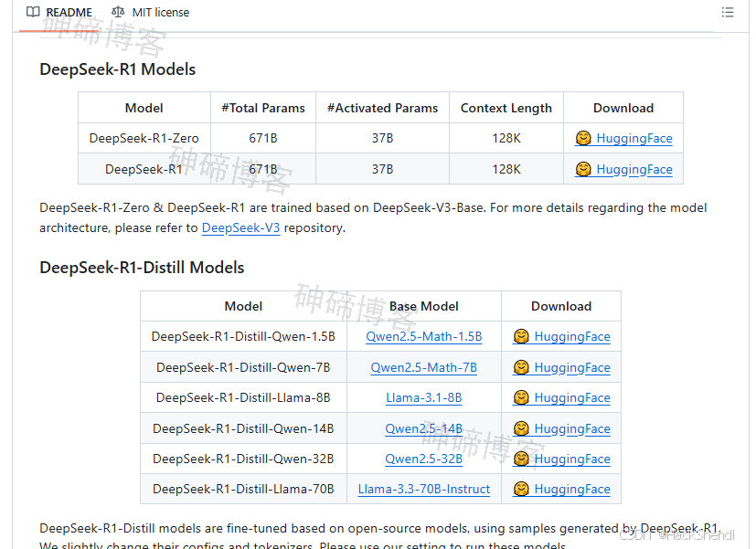Click the #Activated Params column header

point(382,108)
